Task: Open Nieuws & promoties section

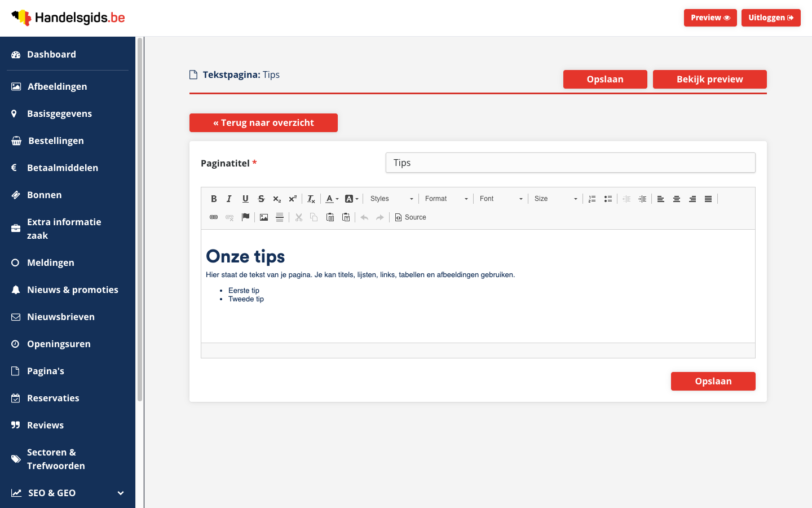Action: click(68, 290)
